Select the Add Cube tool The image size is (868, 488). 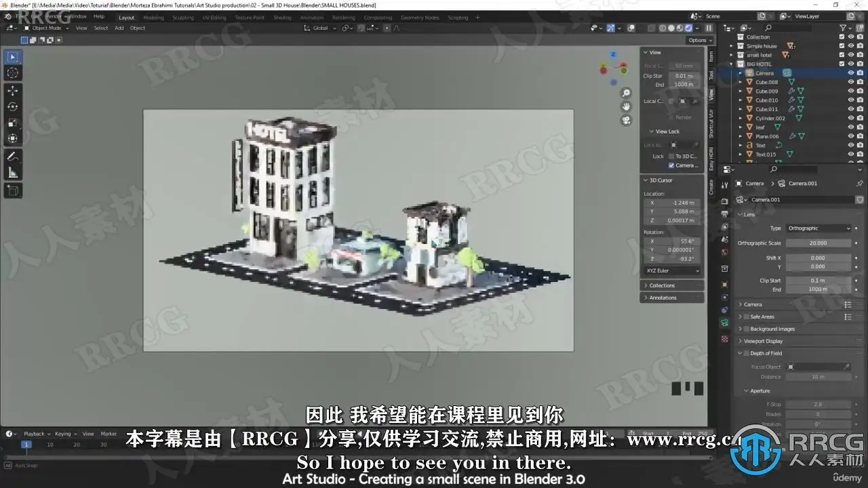coord(12,191)
